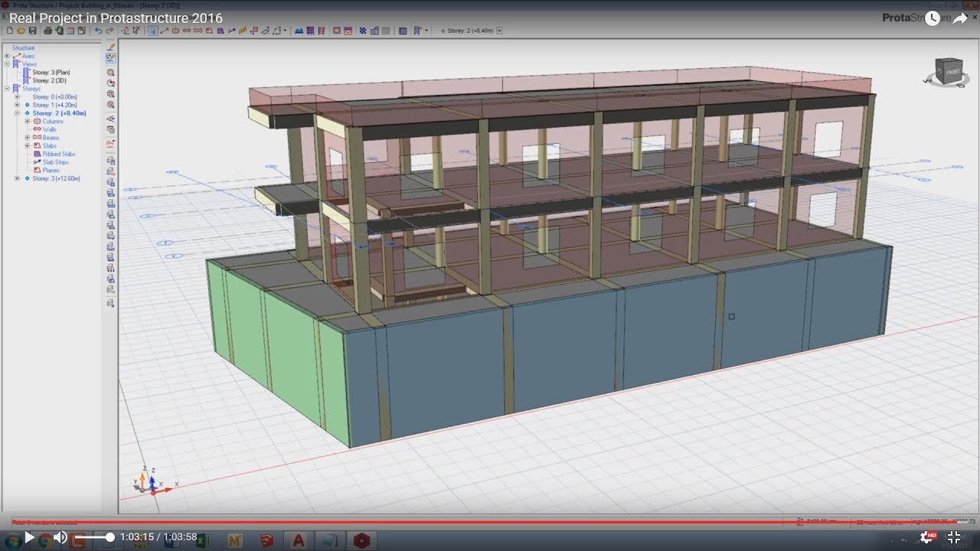Click the Open folder toolbar icon

[x=21, y=31]
